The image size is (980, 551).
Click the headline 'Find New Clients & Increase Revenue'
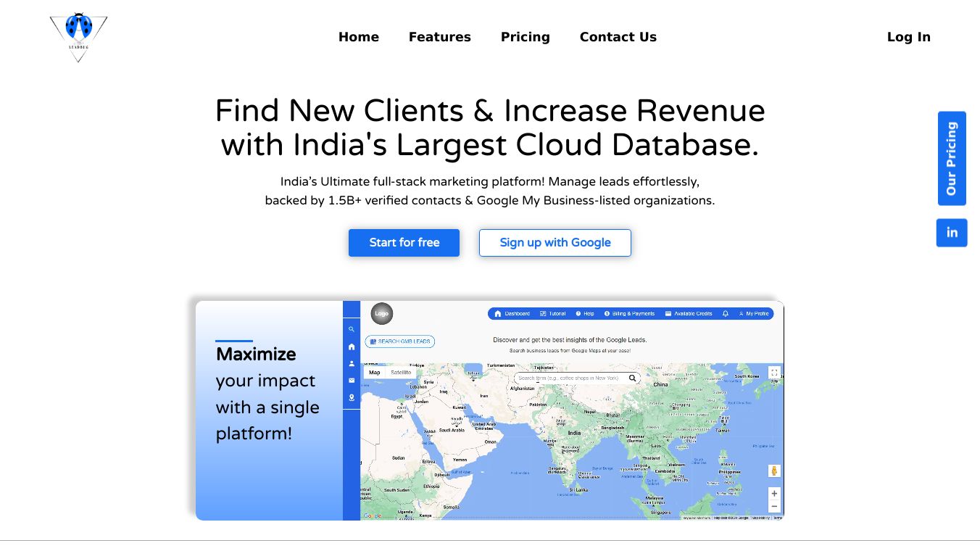(490, 111)
